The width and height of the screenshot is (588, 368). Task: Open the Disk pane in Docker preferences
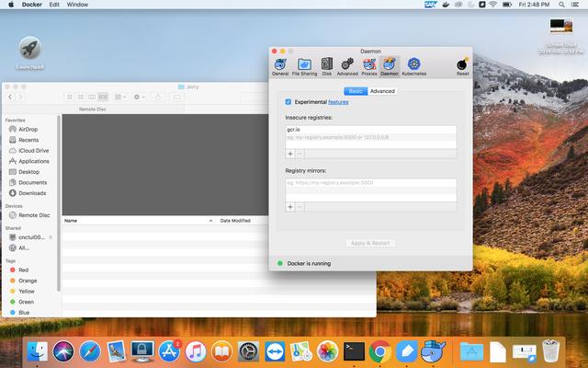pos(327,67)
